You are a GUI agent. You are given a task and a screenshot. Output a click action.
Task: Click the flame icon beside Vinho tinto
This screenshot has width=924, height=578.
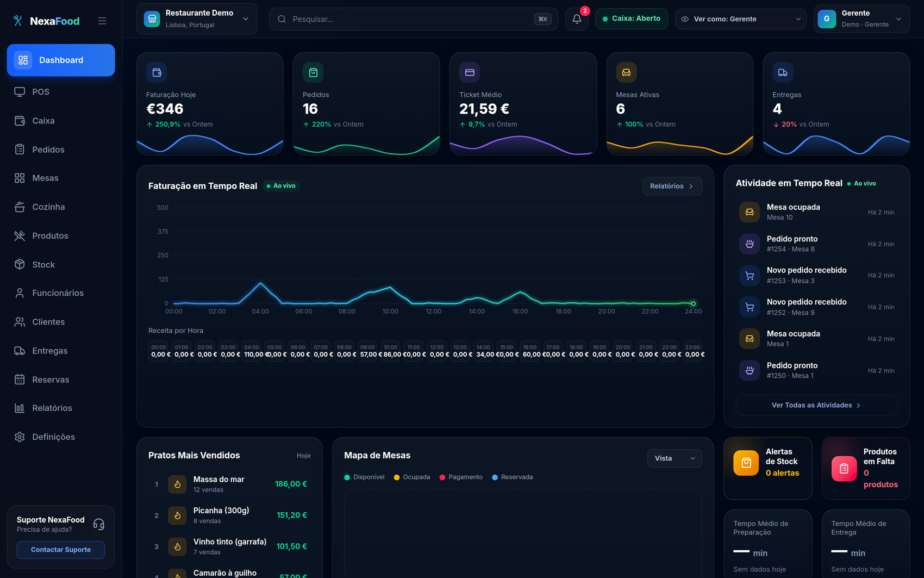(x=177, y=546)
